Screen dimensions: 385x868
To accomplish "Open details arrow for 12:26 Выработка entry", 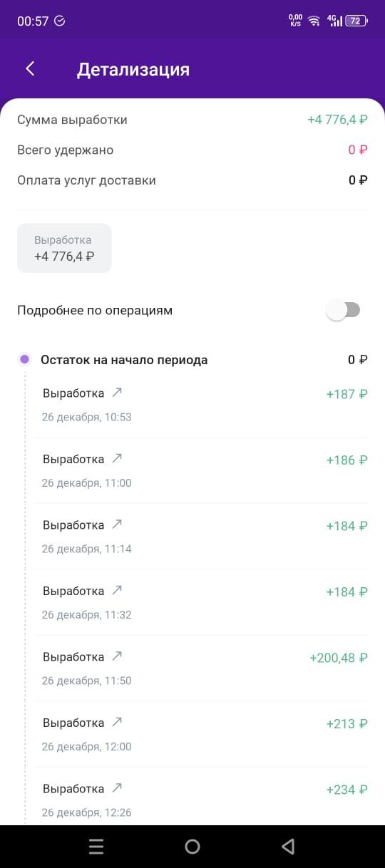I will (x=118, y=787).
